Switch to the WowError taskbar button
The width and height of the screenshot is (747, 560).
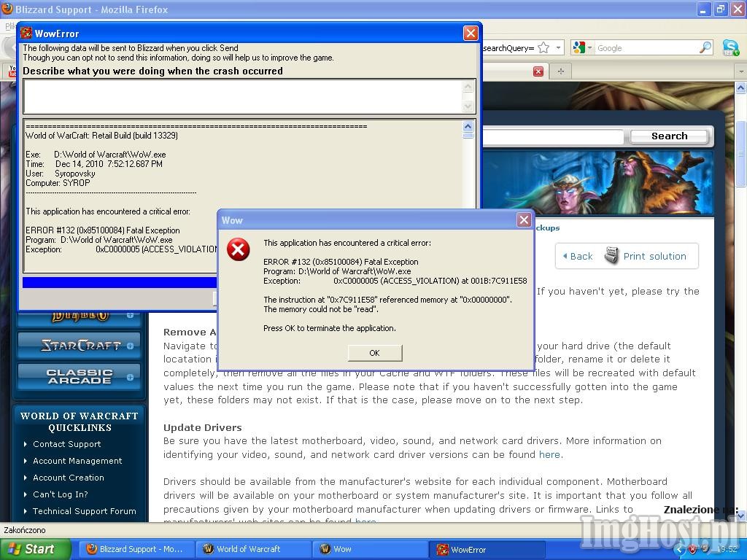pyautogui.click(x=487, y=550)
